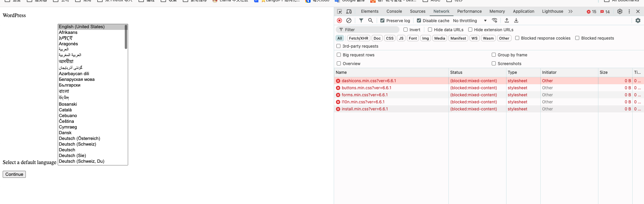The width and height of the screenshot is (644, 204).
Task: Check the Group by frame option
Action: [x=494, y=55]
